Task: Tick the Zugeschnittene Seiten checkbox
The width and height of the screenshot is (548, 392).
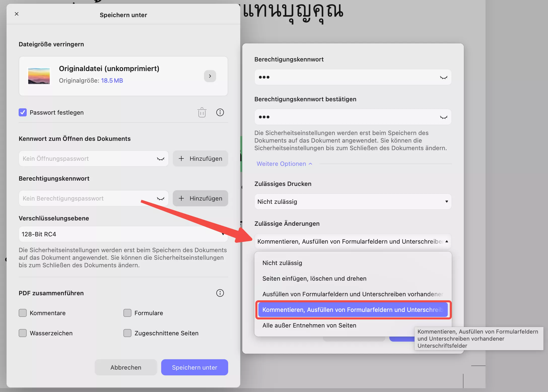Action: [x=127, y=333]
